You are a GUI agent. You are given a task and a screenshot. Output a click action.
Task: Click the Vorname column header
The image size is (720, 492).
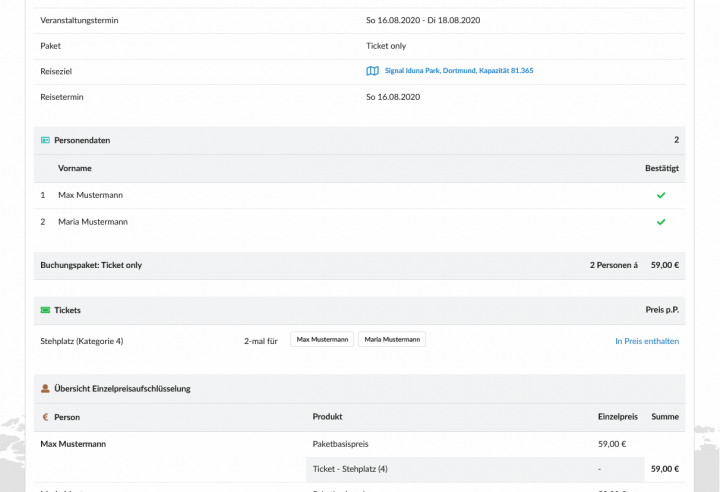pyautogui.click(x=75, y=168)
